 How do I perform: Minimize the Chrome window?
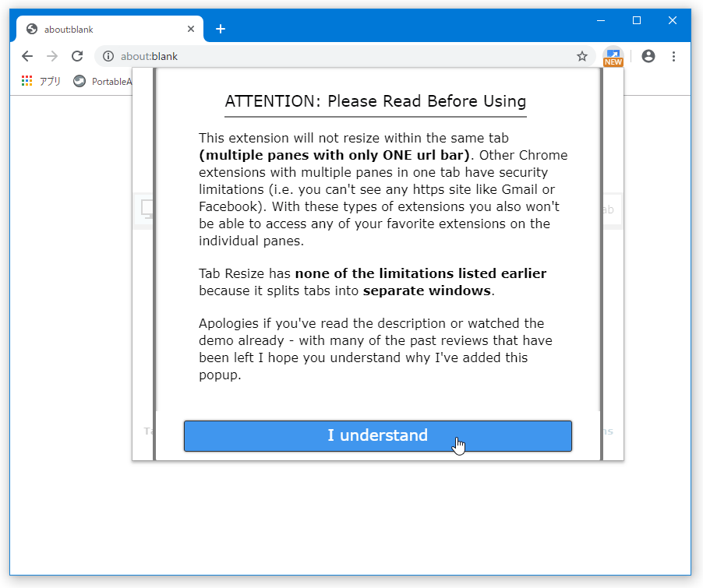601,20
